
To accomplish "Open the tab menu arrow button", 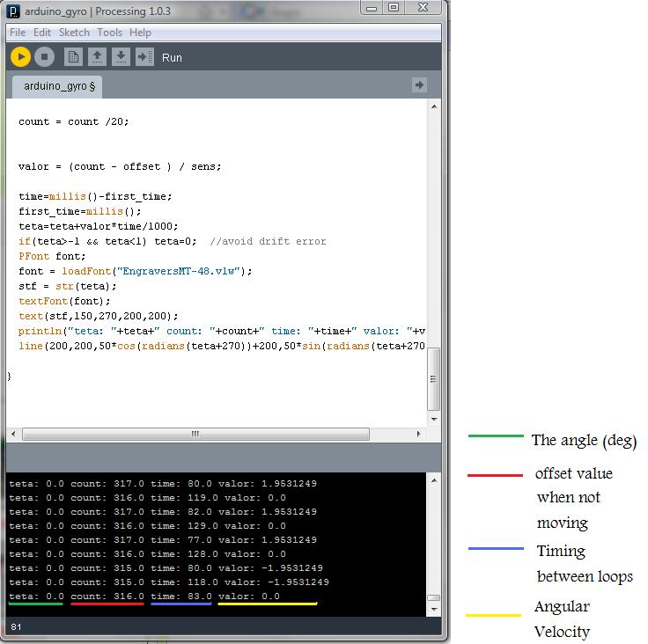I will pyautogui.click(x=419, y=85).
